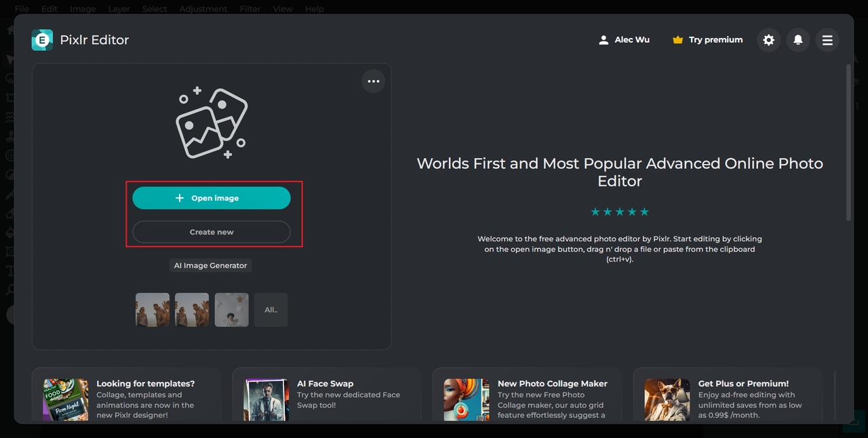Open the Filter menu
The height and width of the screenshot is (438, 868).
coord(250,9)
